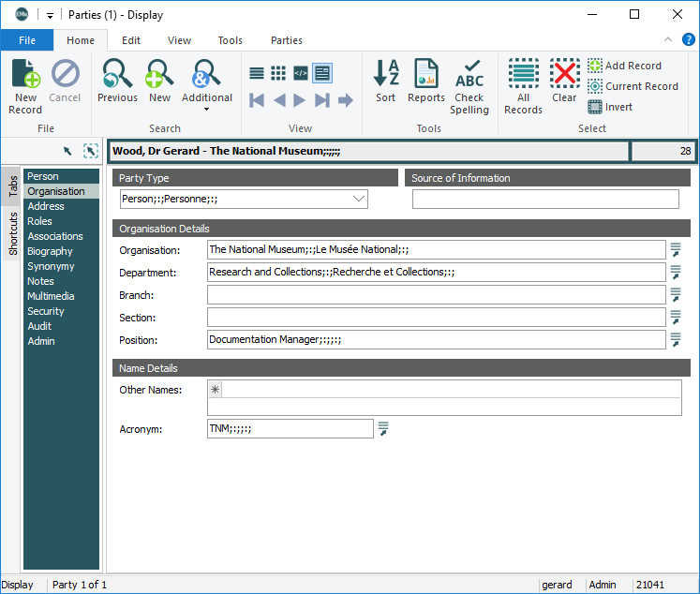
Task: Click the Source of Information field
Action: (x=544, y=199)
